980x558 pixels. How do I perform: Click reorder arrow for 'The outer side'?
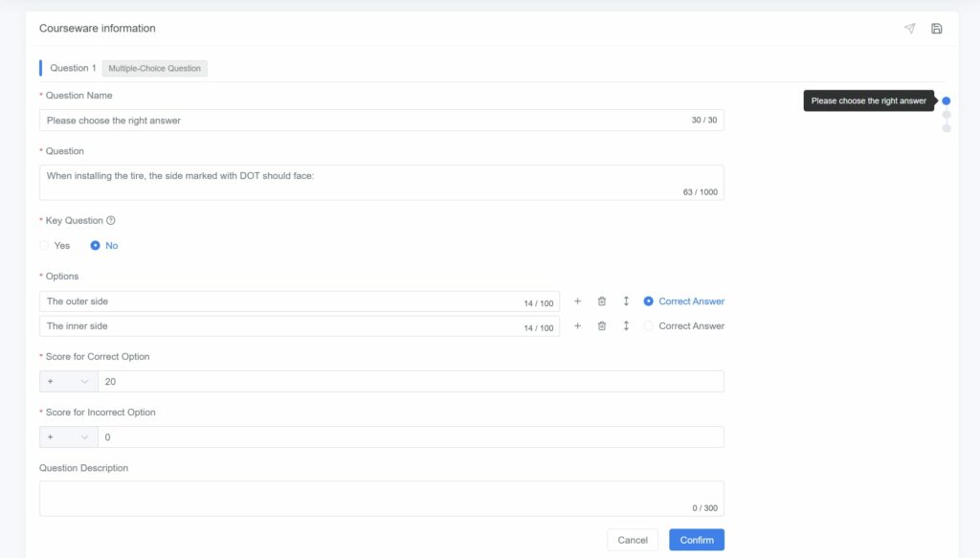[x=626, y=301]
